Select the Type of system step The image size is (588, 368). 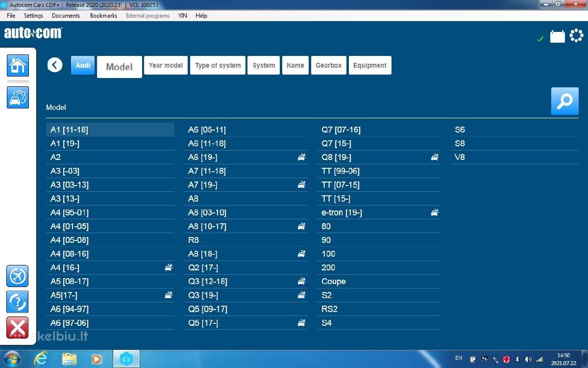pos(218,65)
